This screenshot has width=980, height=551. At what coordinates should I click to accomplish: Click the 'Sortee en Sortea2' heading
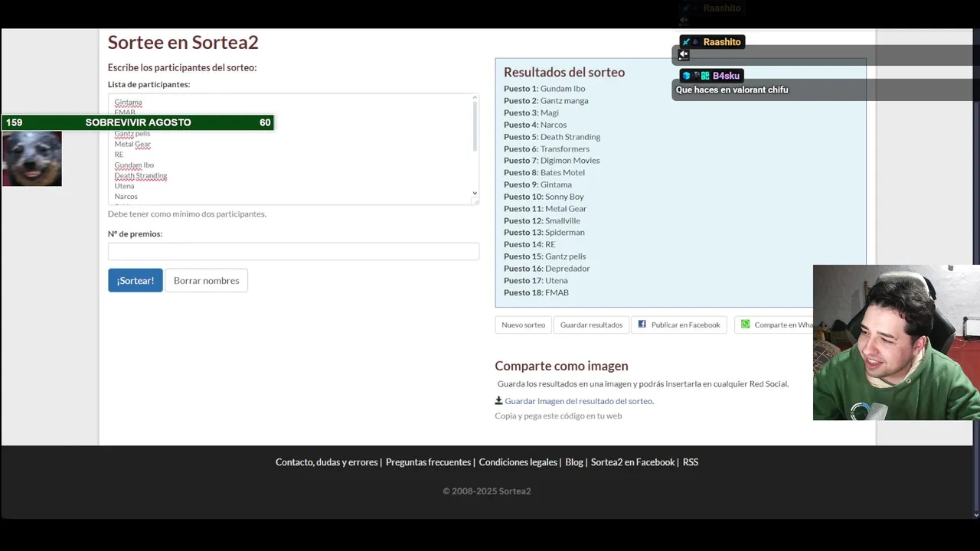(183, 42)
